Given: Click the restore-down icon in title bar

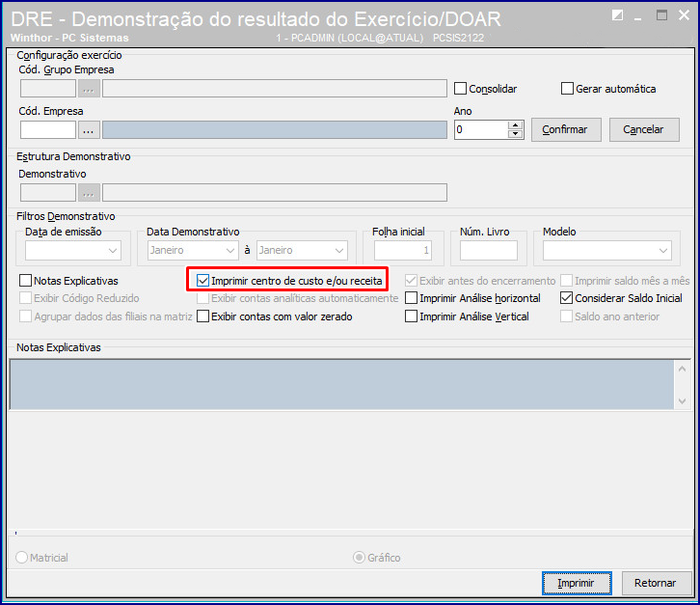Looking at the screenshot, I should click(x=617, y=15).
